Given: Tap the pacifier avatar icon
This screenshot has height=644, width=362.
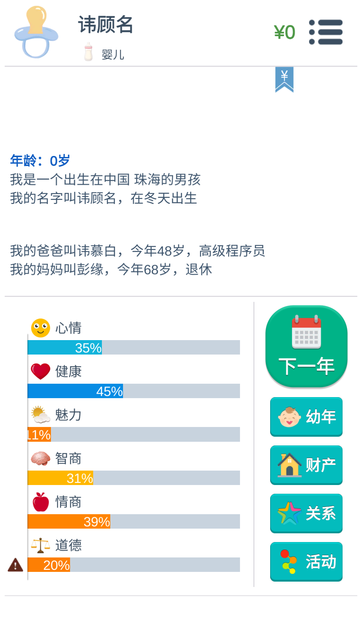Looking at the screenshot, I should [36, 32].
